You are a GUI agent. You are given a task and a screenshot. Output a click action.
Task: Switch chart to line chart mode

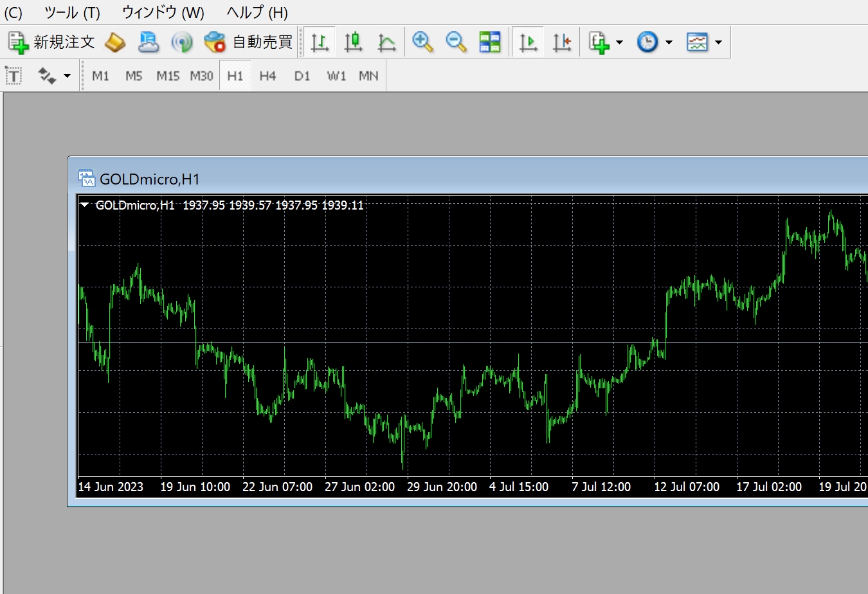(386, 42)
